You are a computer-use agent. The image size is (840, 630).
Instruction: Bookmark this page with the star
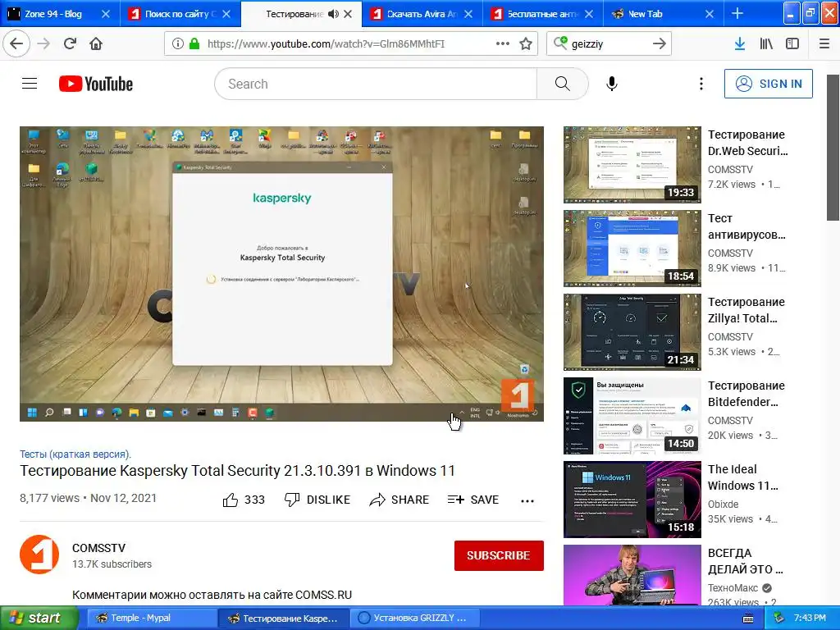coord(526,44)
